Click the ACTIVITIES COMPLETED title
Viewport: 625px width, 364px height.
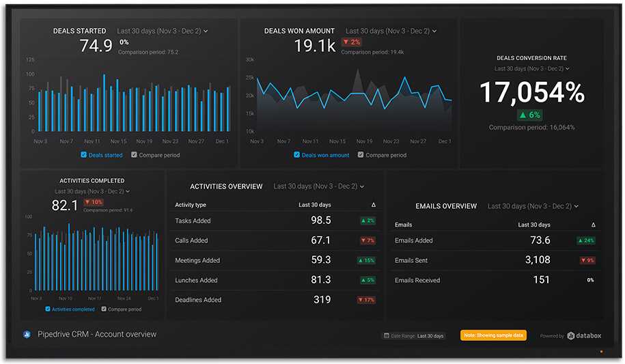(92, 181)
